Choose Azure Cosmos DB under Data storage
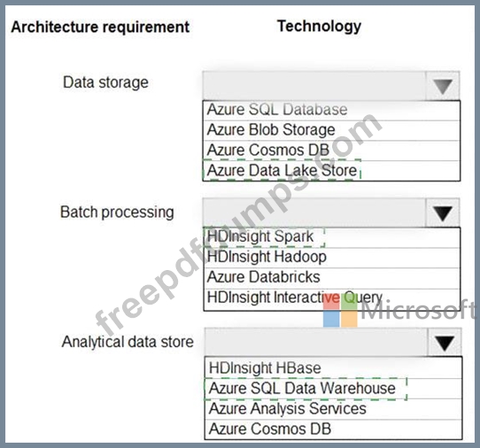480x448 pixels. pos(331,151)
